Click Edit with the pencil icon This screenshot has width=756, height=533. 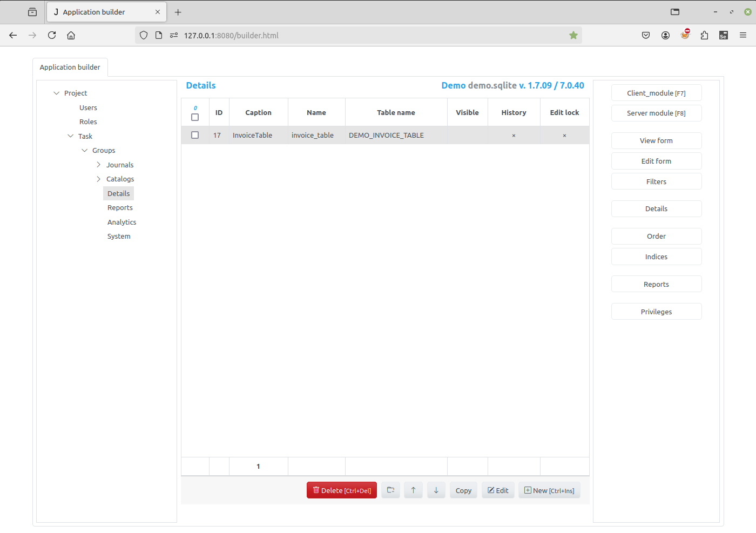498,490
